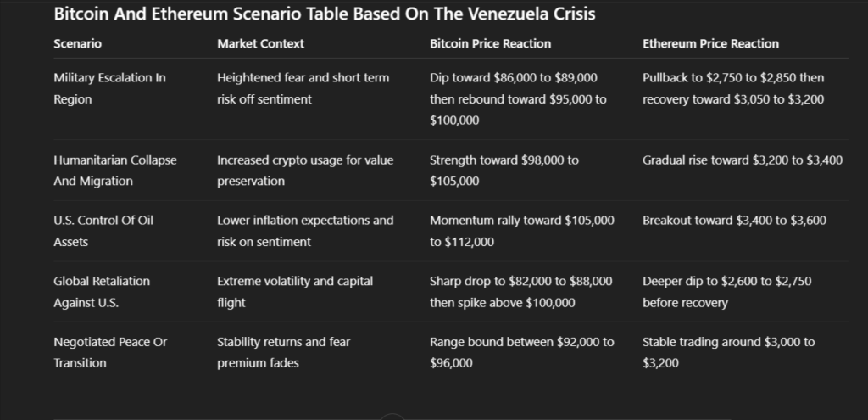Screen dimensions: 868x420
Task: Select the Negotiated Peace Or Transition scenario
Action: pyautogui.click(x=110, y=352)
